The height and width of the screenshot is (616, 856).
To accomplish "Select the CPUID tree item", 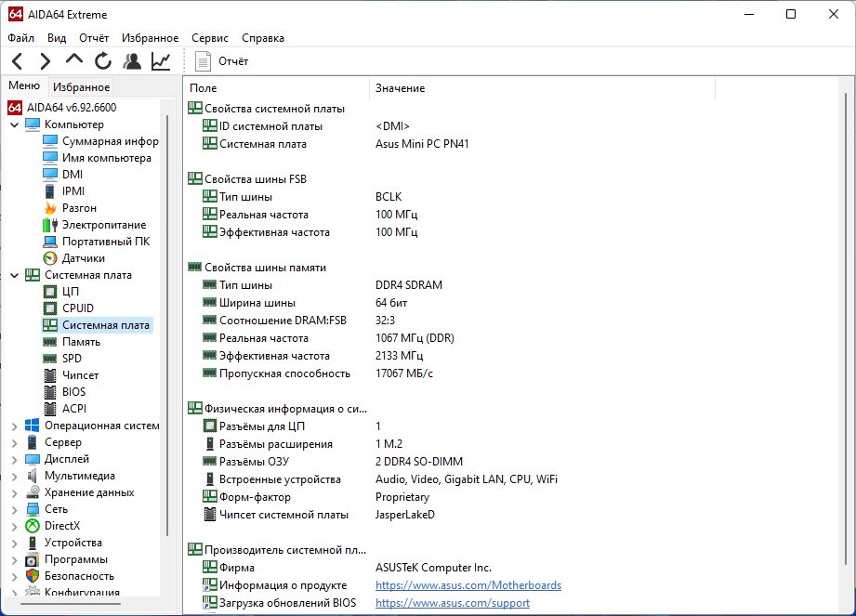I will pyautogui.click(x=77, y=308).
